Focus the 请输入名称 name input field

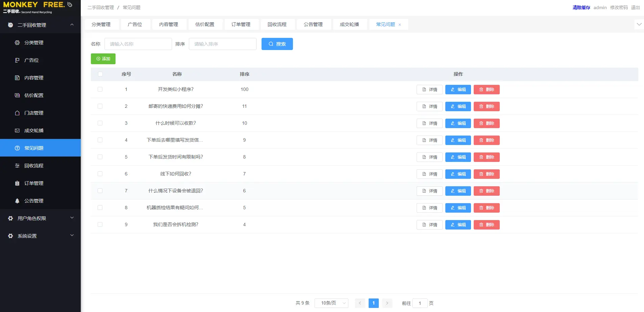tap(138, 44)
